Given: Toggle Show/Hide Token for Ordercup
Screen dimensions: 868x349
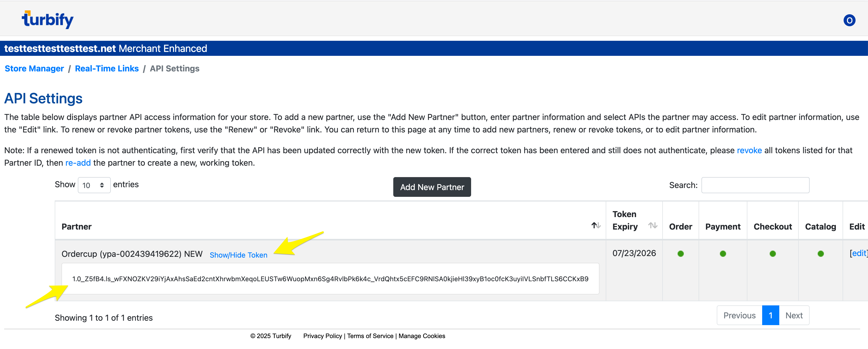Looking at the screenshot, I should point(238,255).
